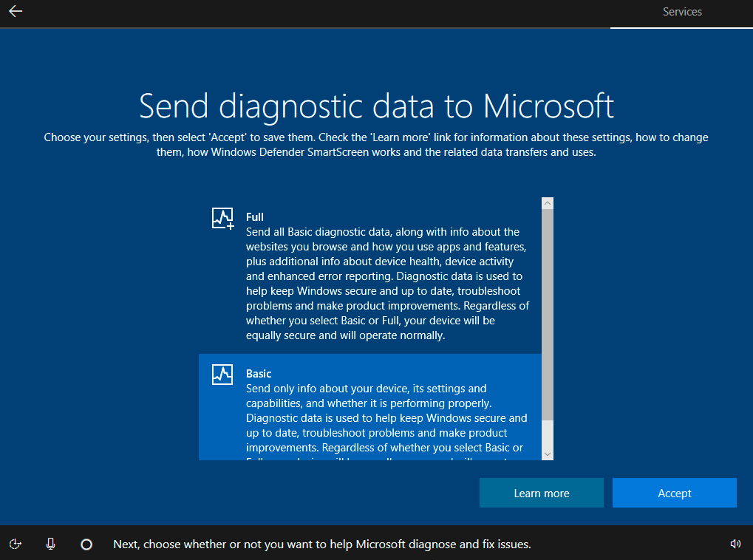
Task: Click the Basic diagnostic data icon
Action: tap(222, 375)
